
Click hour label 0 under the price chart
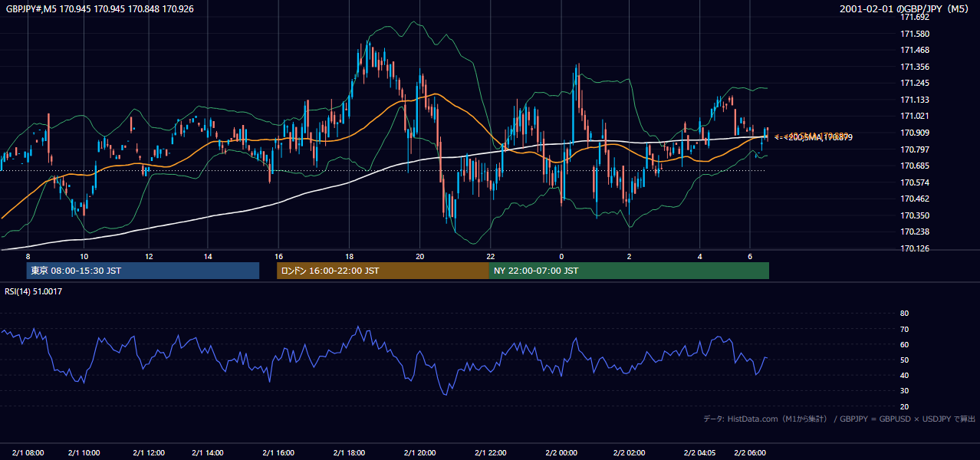pyautogui.click(x=561, y=256)
